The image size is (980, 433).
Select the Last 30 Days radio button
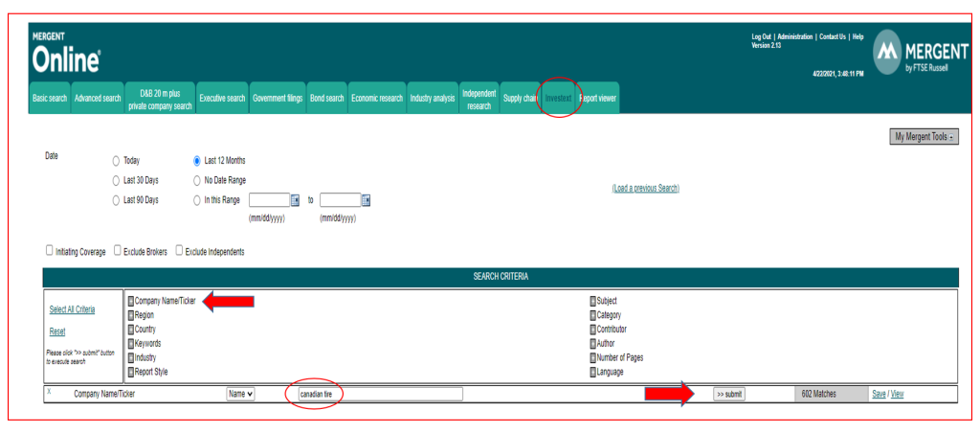click(116, 180)
